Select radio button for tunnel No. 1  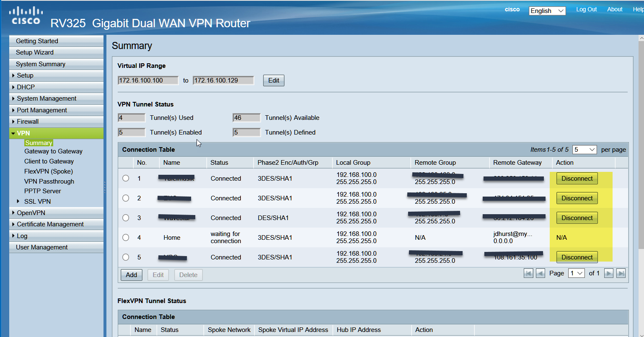(126, 178)
